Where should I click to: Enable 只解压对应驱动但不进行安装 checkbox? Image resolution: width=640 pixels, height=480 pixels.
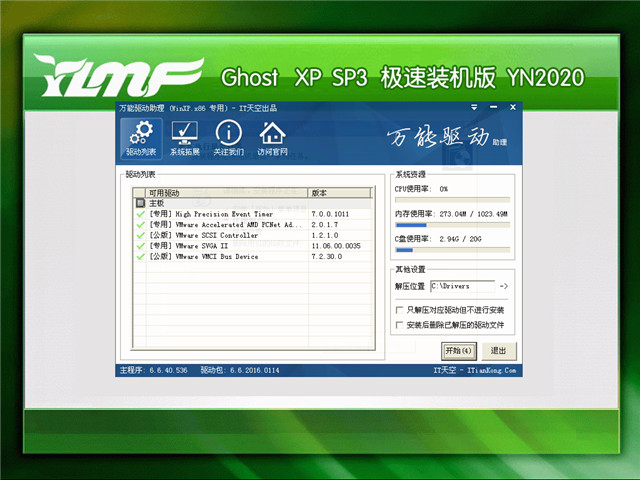point(400,311)
